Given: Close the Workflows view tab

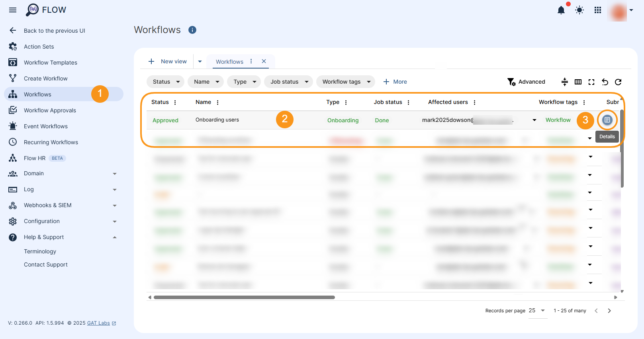Looking at the screenshot, I should pyautogui.click(x=264, y=61).
